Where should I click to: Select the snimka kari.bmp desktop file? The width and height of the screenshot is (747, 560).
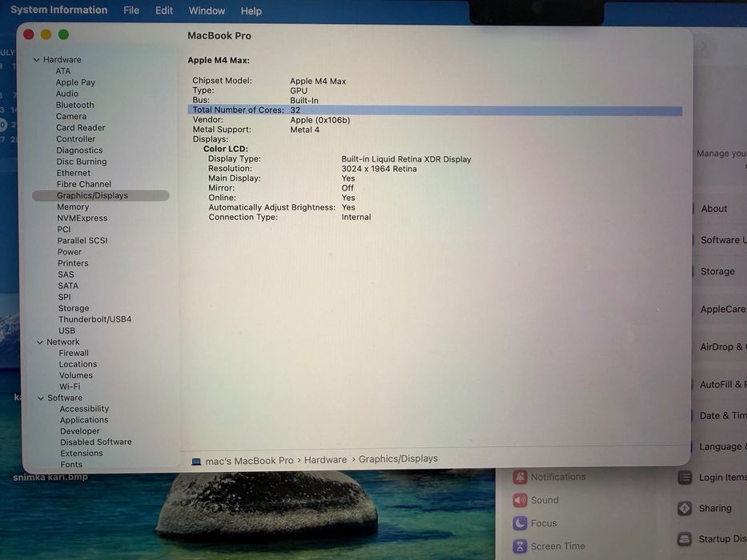click(x=50, y=477)
